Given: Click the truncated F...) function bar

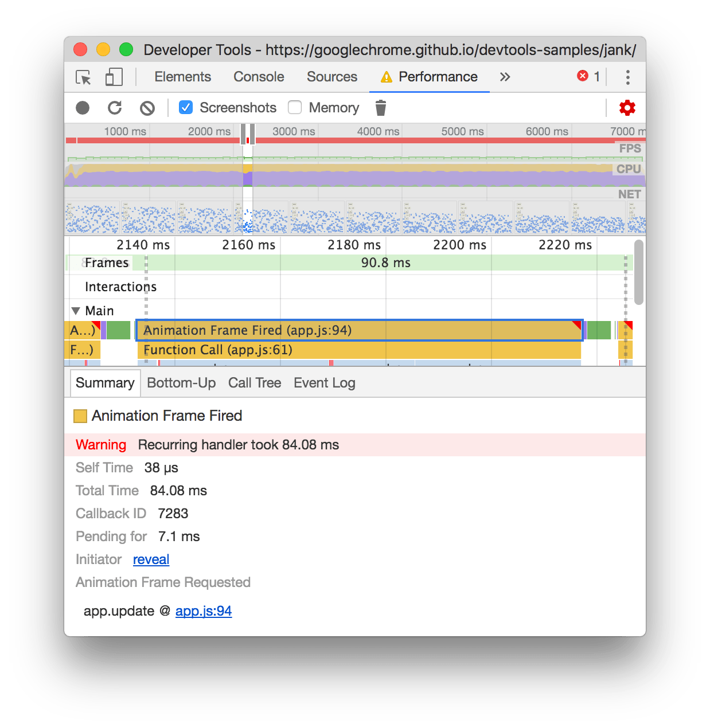Looking at the screenshot, I should click(83, 350).
